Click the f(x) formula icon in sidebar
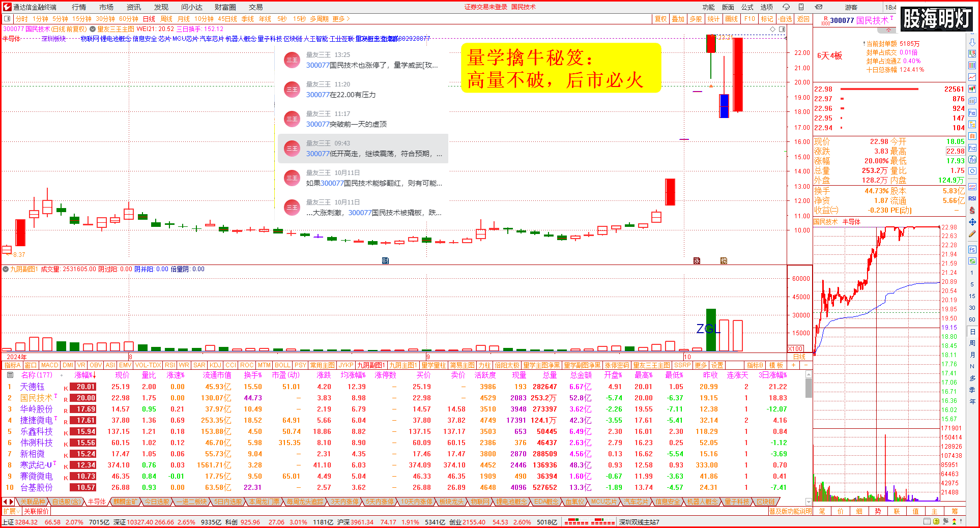This screenshot has height=528, width=980. click(972, 160)
